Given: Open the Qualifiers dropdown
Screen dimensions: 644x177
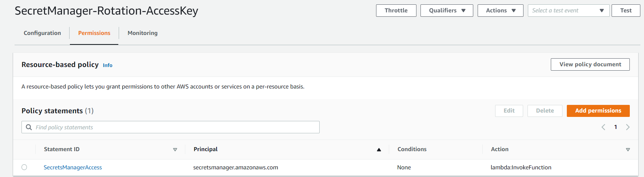Looking at the screenshot, I should 447,11.
